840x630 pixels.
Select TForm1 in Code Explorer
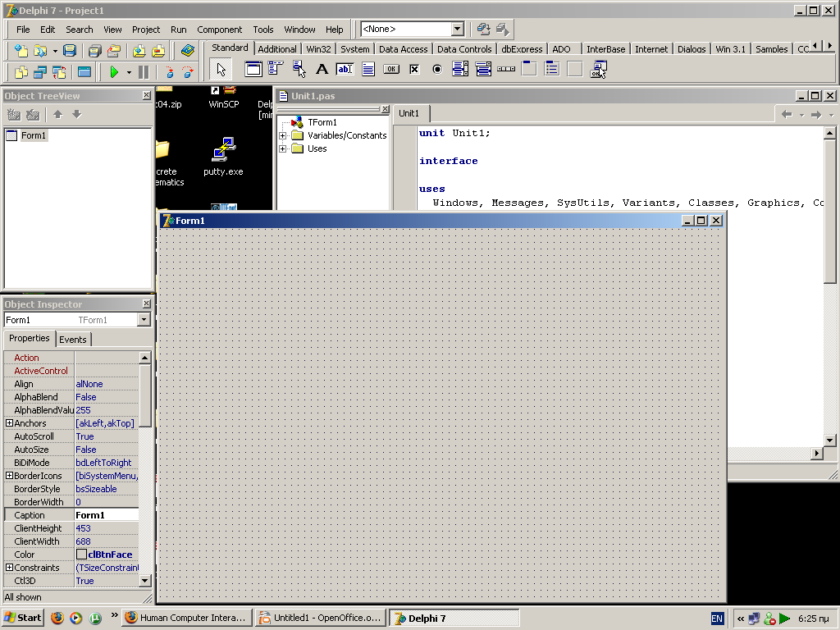click(322, 122)
